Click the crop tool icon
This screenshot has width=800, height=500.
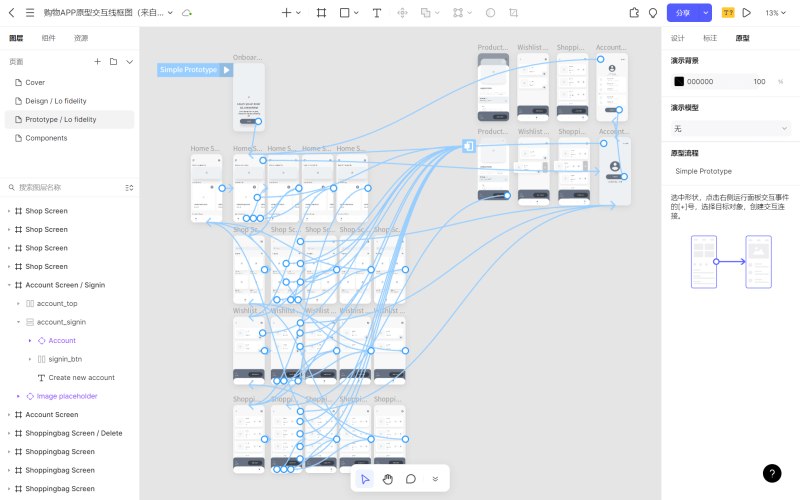514,13
